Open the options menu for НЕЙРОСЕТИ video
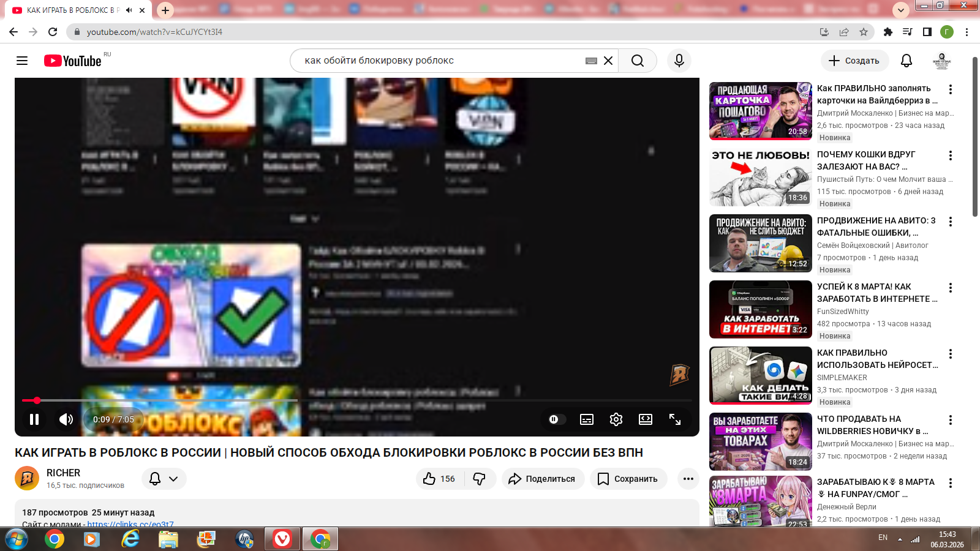Viewport: 980px width, 551px height. (x=951, y=354)
